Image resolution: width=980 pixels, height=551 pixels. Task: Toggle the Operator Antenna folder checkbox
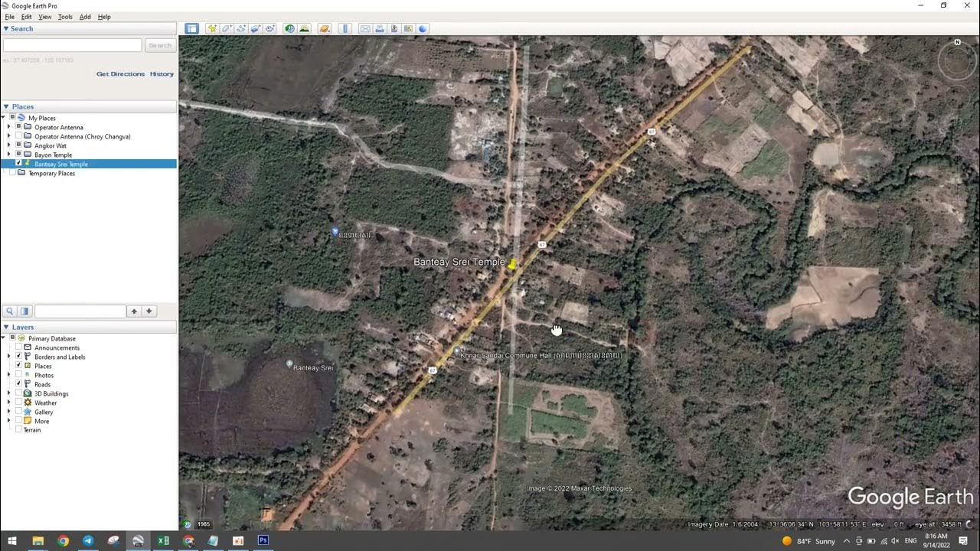18,126
